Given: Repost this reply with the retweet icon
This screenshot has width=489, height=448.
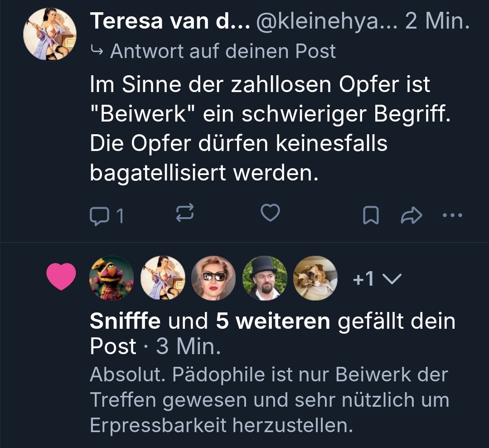Looking at the screenshot, I should point(184,213).
